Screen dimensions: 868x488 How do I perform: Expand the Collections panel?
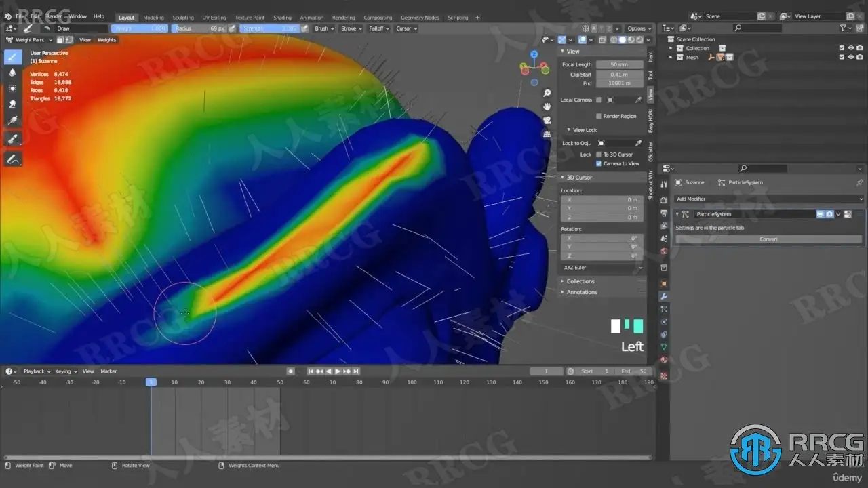(580, 281)
